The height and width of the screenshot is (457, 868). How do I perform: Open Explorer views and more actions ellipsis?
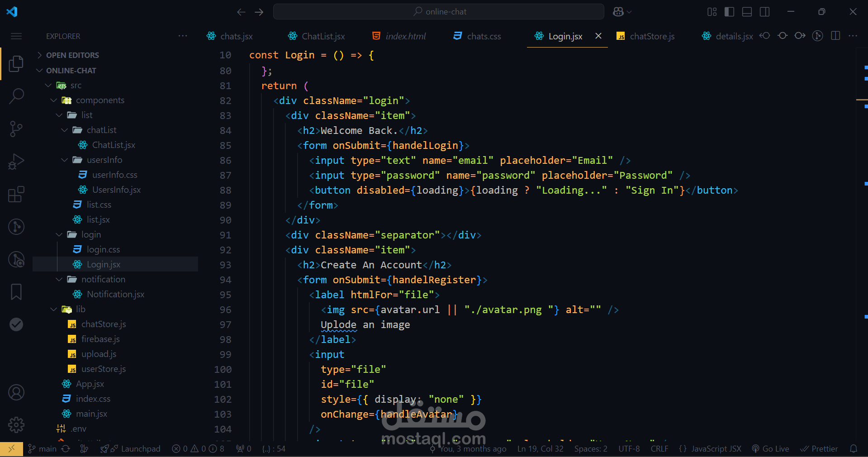pyautogui.click(x=183, y=36)
